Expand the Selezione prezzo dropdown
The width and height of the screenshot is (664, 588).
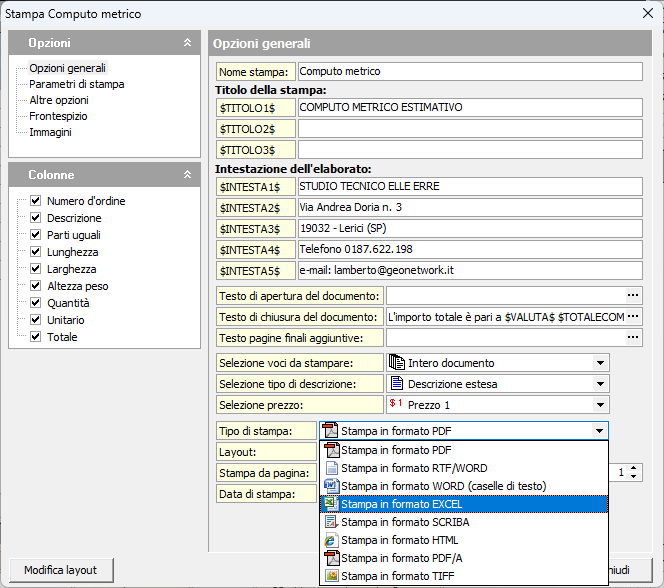click(x=600, y=405)
